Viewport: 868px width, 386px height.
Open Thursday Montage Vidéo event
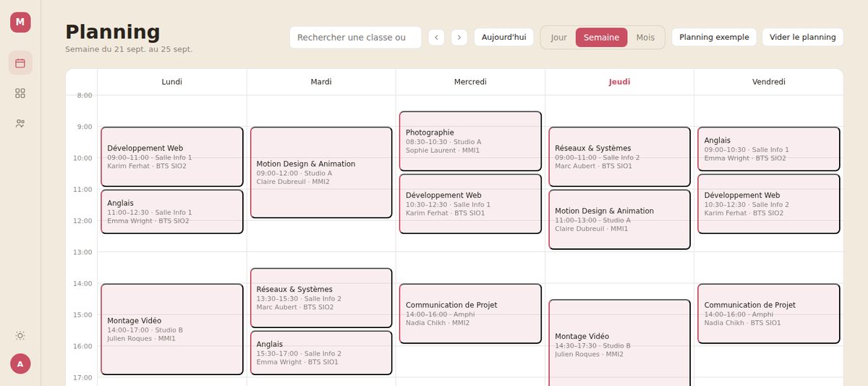619,343
